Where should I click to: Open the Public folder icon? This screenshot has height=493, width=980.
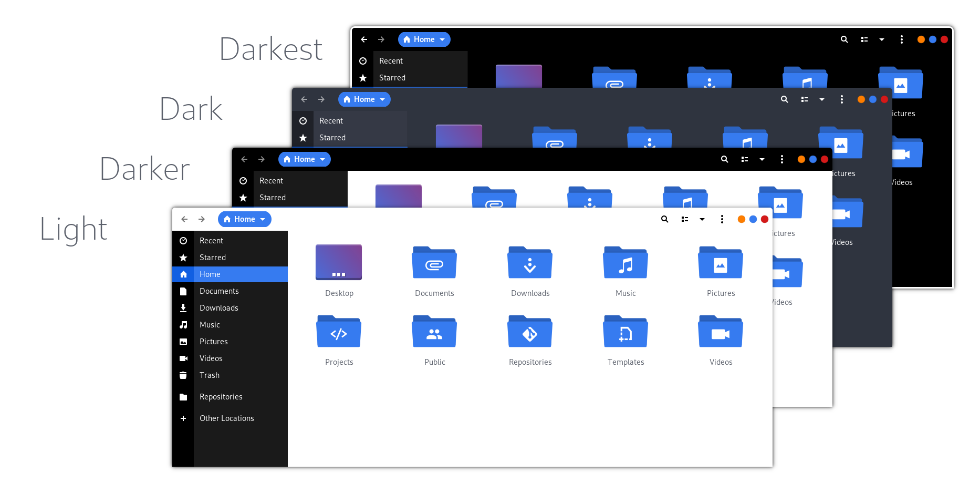click(434, 331)
